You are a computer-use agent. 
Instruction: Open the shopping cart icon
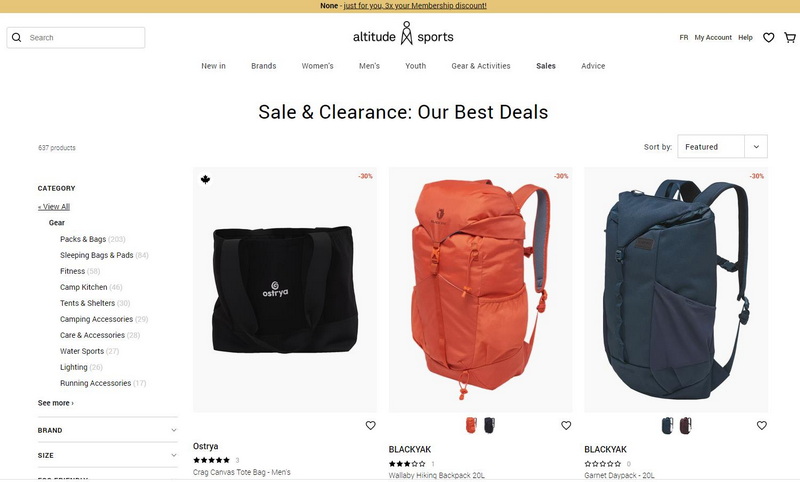pos(790,38)
